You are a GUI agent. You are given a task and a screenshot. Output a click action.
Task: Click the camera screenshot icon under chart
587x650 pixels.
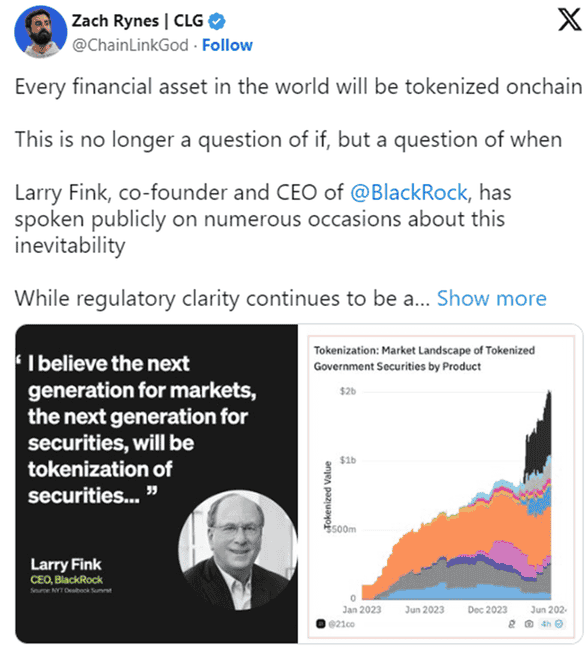tap(529, 623)
